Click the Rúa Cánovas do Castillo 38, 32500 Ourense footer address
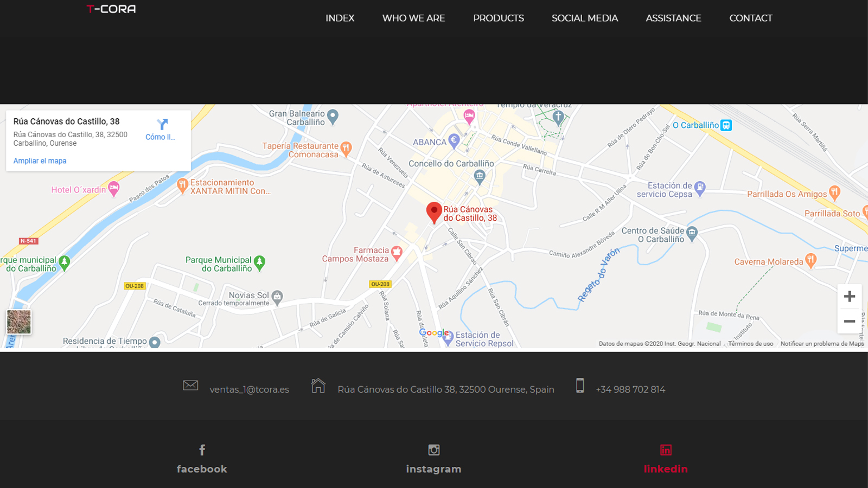868x488 pixels. [446, 389]
